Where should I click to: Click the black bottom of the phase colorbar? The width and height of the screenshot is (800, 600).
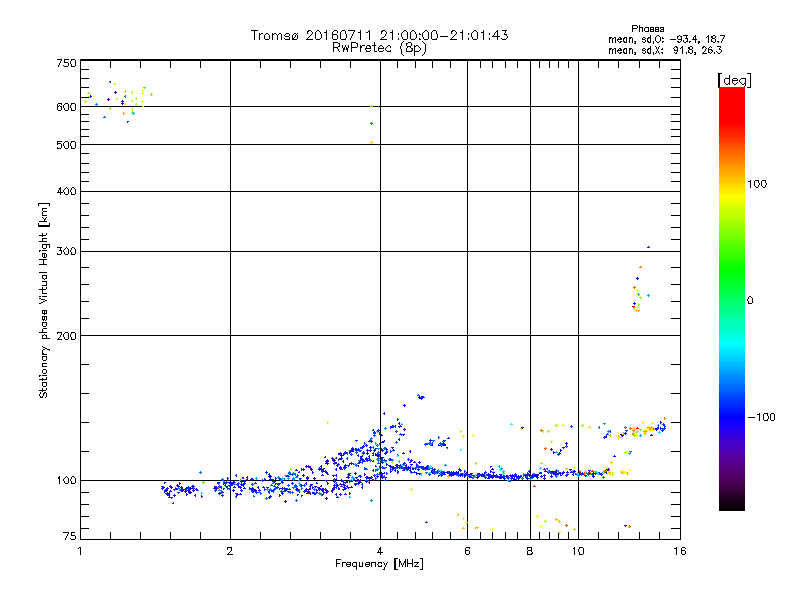(x=732, y=503)
